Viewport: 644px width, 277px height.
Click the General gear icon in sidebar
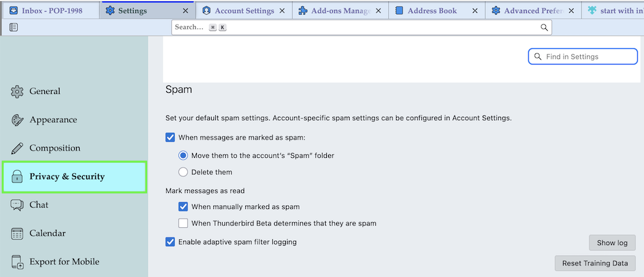(17, 92)
